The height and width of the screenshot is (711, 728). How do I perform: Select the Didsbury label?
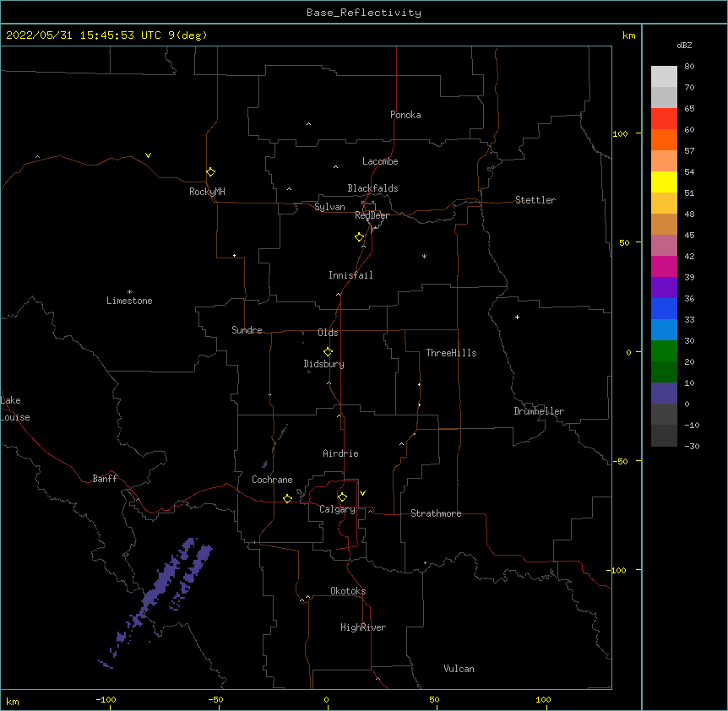tap(323, 364)
